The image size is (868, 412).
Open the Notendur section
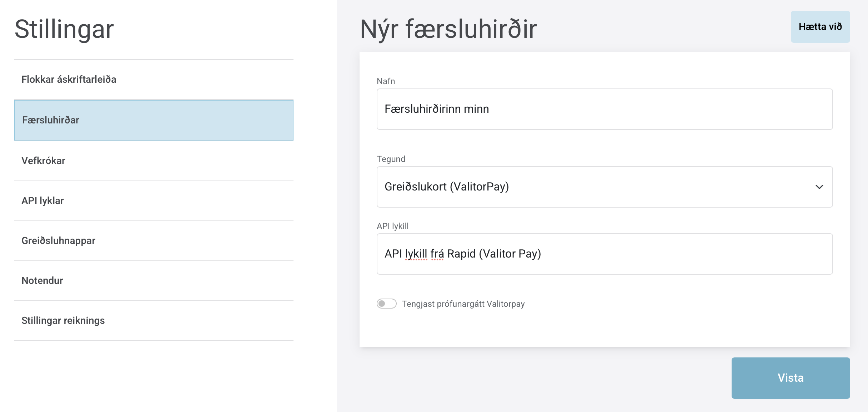coord(42,280)
